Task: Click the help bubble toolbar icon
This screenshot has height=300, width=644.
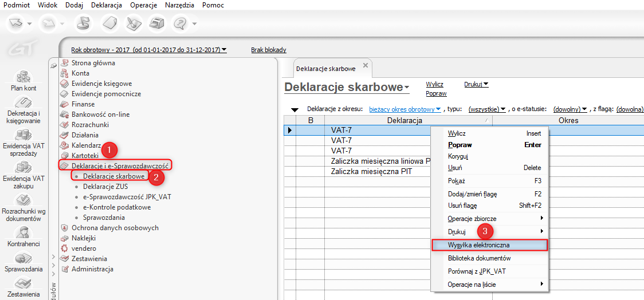Action: pos(180,24)
